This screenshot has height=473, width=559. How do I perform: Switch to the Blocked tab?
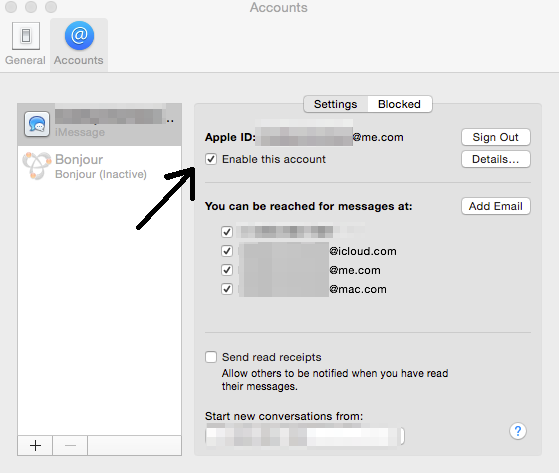pos(399,104)
